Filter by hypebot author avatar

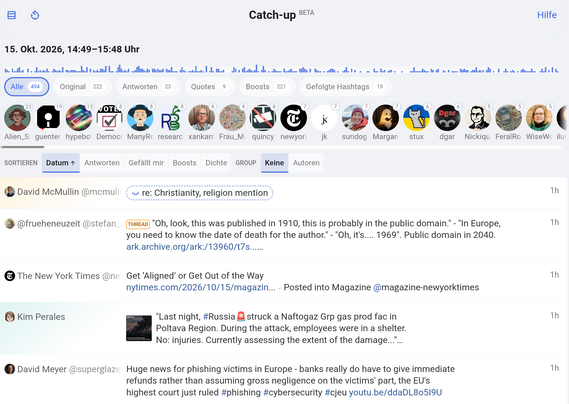(x=79, y=118)
